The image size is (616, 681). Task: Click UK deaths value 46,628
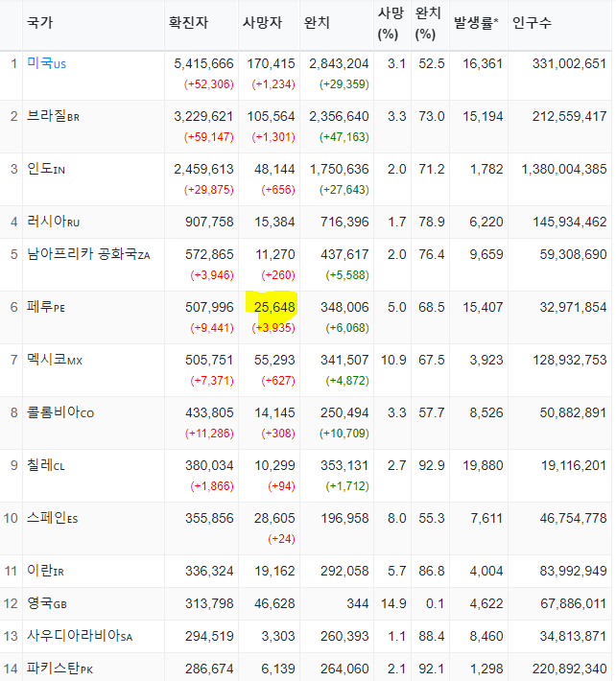click(x=274, y=603)
